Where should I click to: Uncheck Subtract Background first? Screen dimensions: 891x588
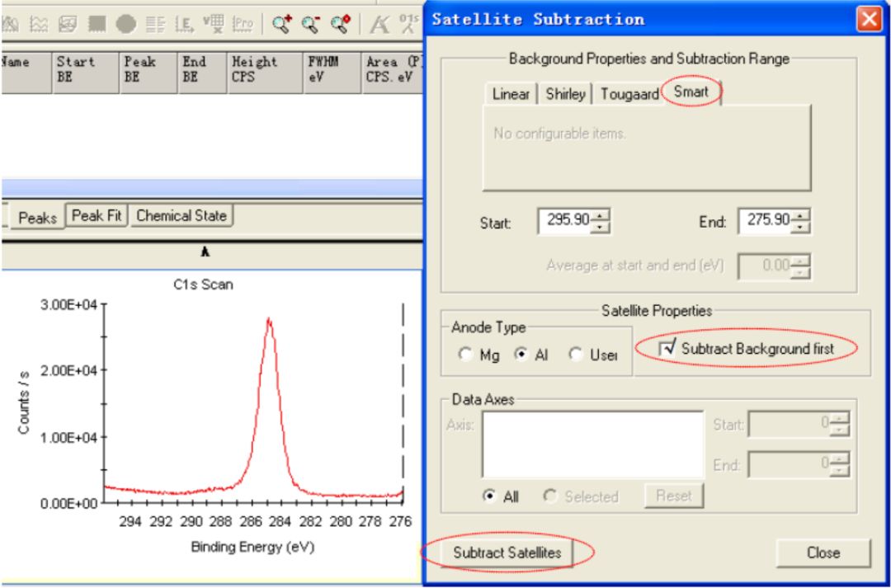[666, 349]
